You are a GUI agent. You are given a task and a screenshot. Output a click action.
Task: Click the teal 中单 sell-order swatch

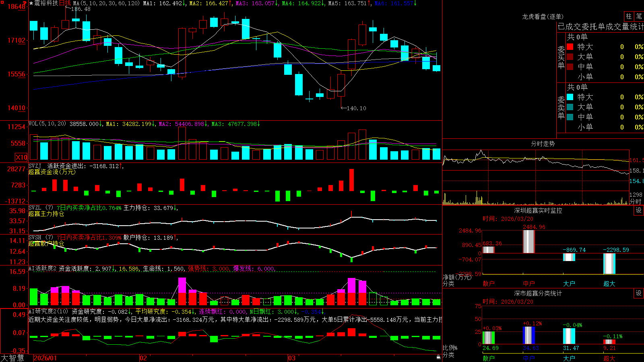(570, 117)
